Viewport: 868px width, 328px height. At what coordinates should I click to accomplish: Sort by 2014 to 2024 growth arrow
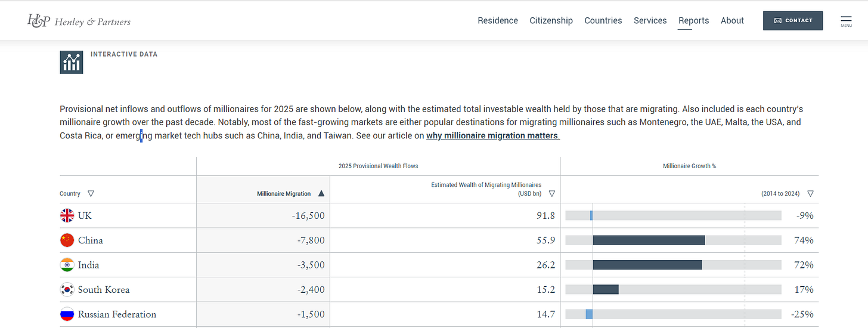tap(810, 193)
